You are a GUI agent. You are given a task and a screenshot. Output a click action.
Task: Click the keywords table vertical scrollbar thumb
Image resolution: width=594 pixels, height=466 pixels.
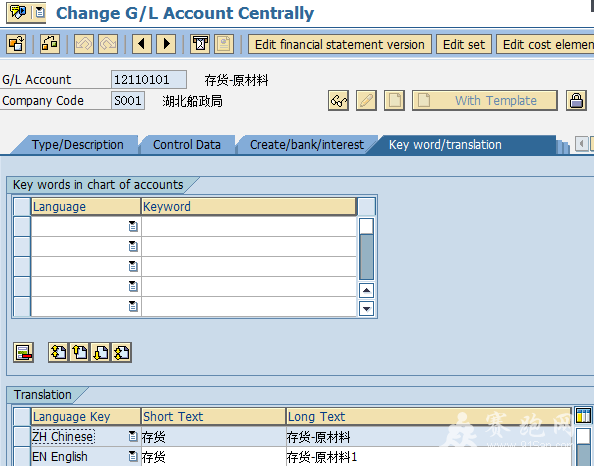pos(366,256)
